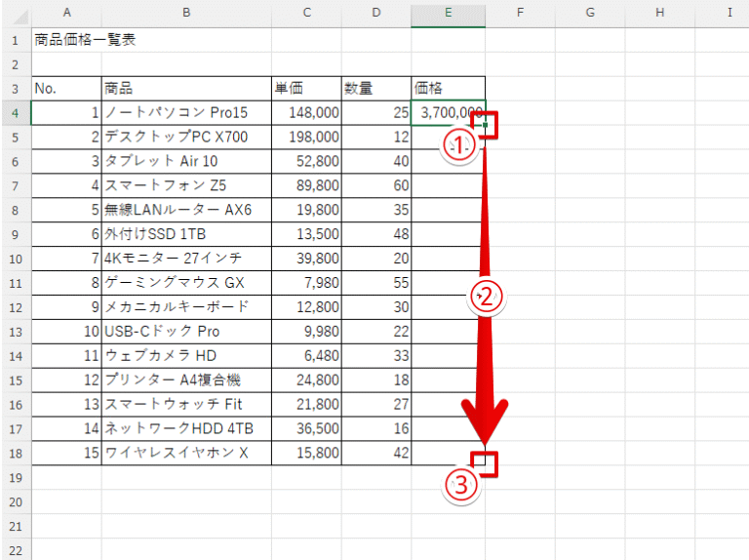
Task: Click the 単価 header cell
Action: 306,88
